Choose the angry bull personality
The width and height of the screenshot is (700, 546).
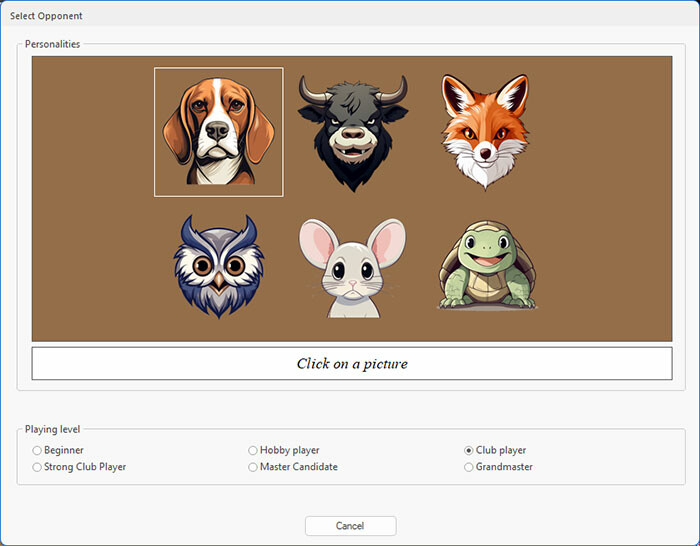(x=352, y=132)
